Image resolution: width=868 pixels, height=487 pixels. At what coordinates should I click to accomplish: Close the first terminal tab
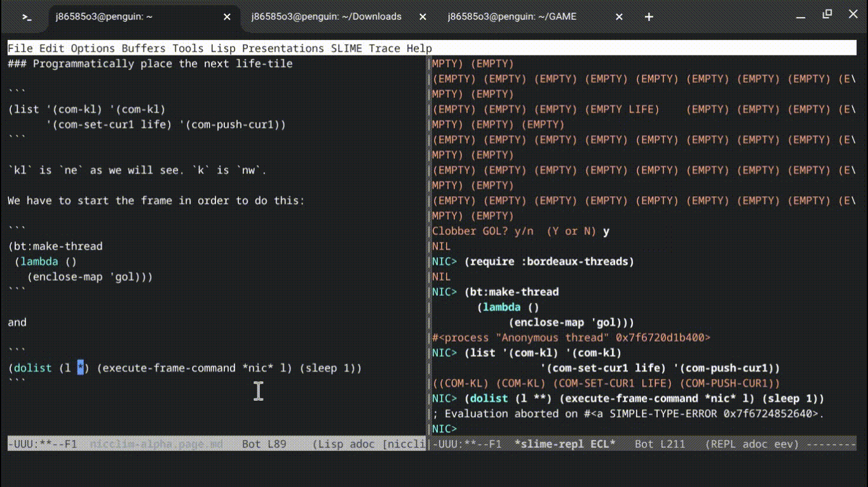227,17
